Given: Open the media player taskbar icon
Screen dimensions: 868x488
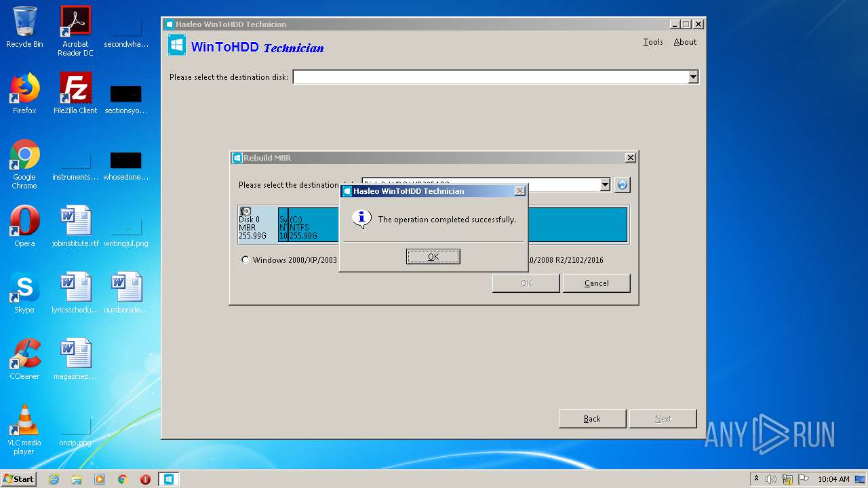Looking at the screenshot, I should click(x=100, y=479).
